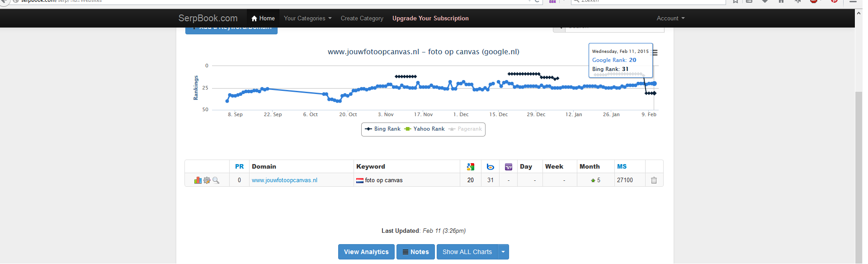Click the Week column header
868x264 pixels.
pos(554,167)
